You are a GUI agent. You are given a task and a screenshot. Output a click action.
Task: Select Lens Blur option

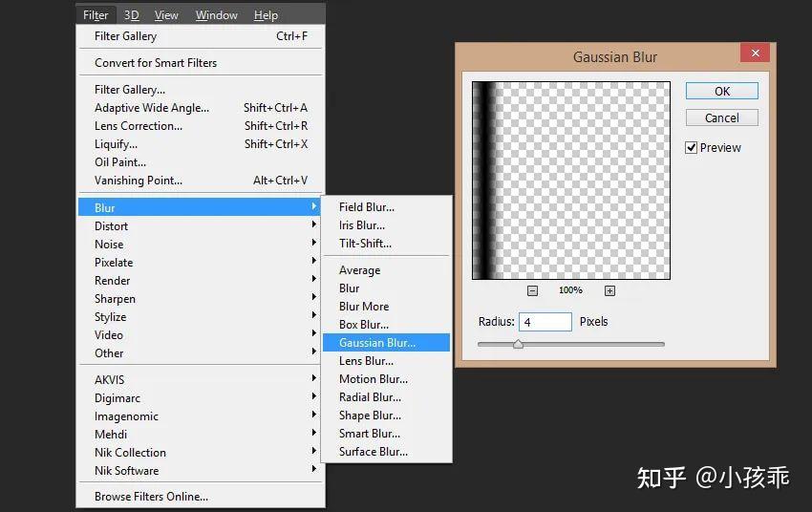click(386, 360)
